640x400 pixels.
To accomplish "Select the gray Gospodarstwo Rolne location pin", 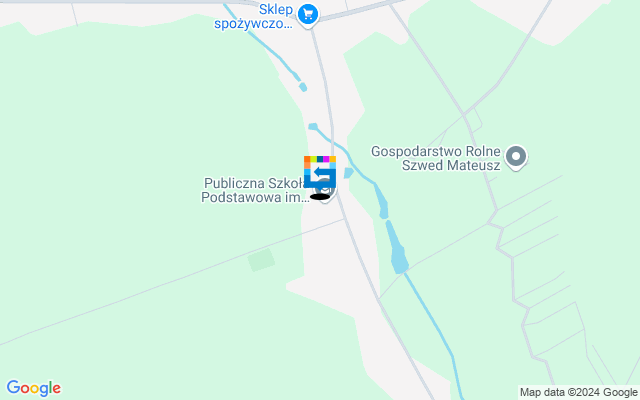I will [516, 158].
